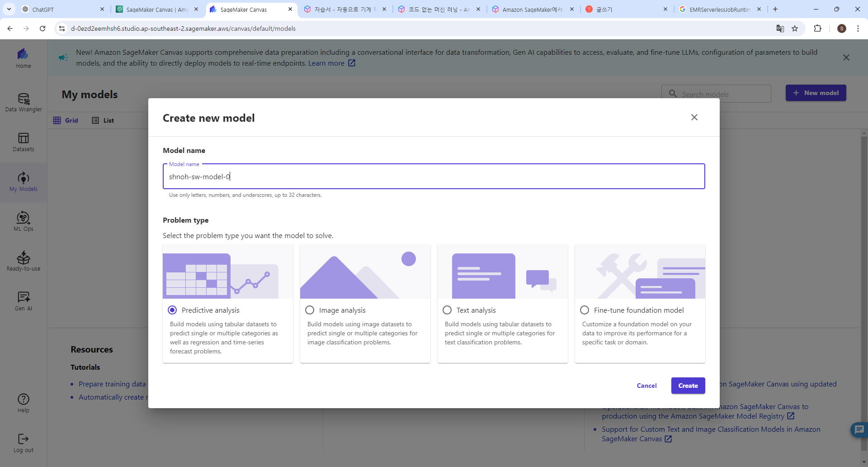Click translate page icon in address bar
868x467 pixels.
(780, 29)
